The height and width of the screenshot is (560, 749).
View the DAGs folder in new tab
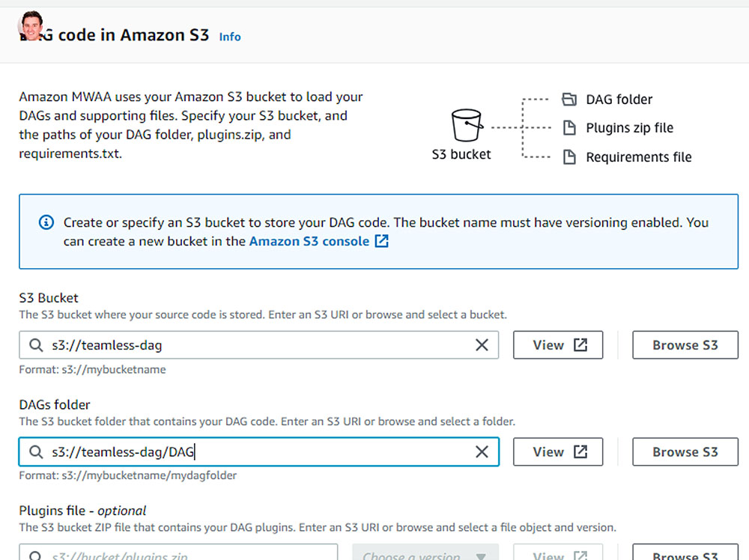coord(558,451)
